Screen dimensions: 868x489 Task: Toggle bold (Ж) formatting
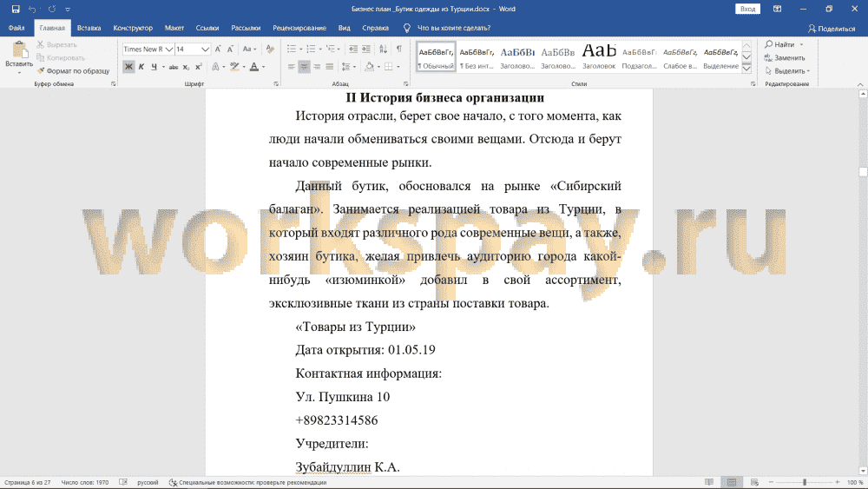(x=128, y=67)
